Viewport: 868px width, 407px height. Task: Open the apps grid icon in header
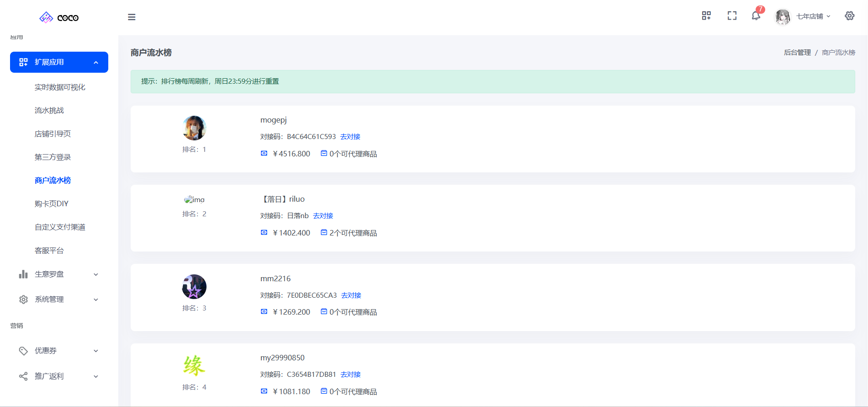click(706, 16)
